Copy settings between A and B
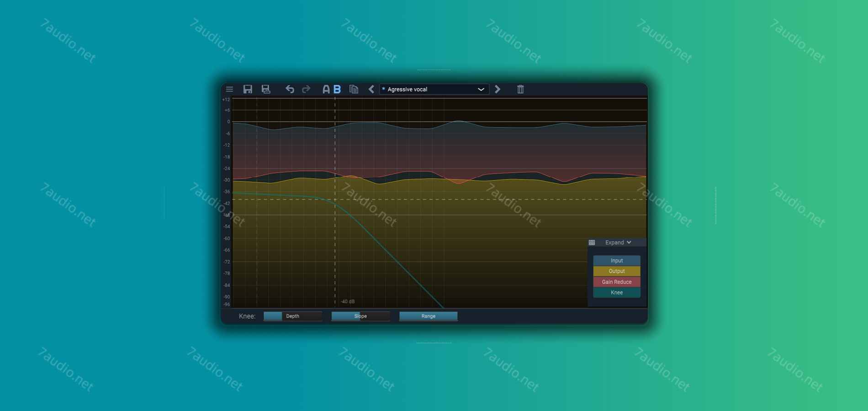Screen dimensions: 868x411 click(x=354, y=89)
